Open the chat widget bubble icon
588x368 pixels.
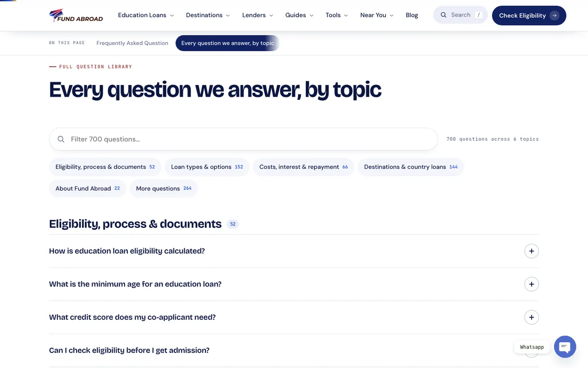point(565,347)
